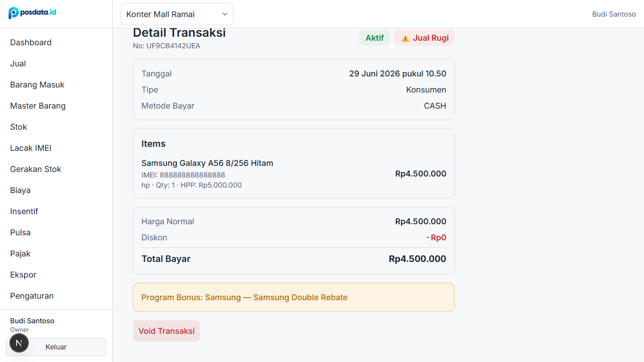The height and width of the screenshot is (362, 644).
Task: Click the Samsung Galaxy A56 8/256 Hitam item
Action: point(207,163)
